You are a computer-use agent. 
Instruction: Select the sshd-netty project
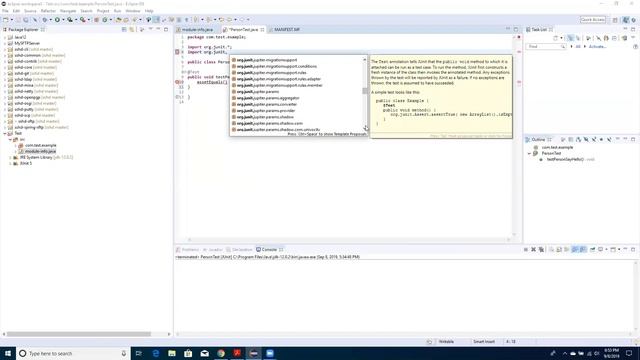32,91
